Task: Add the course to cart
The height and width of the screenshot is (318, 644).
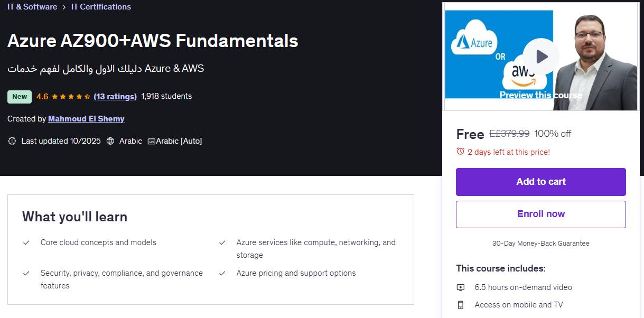Action: 541,182
